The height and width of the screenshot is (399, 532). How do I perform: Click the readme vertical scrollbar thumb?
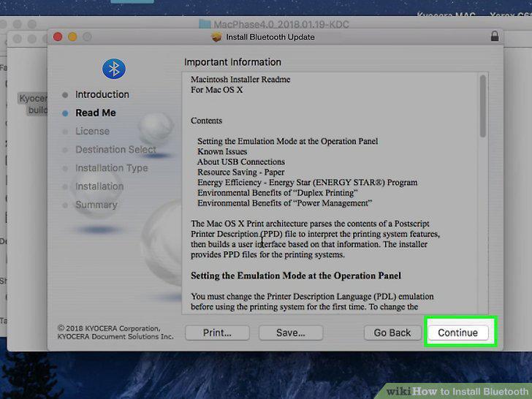coord(483,106)
